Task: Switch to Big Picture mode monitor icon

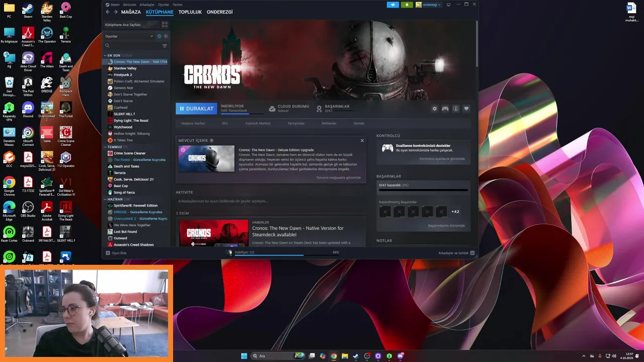Action: coord(449,5)
